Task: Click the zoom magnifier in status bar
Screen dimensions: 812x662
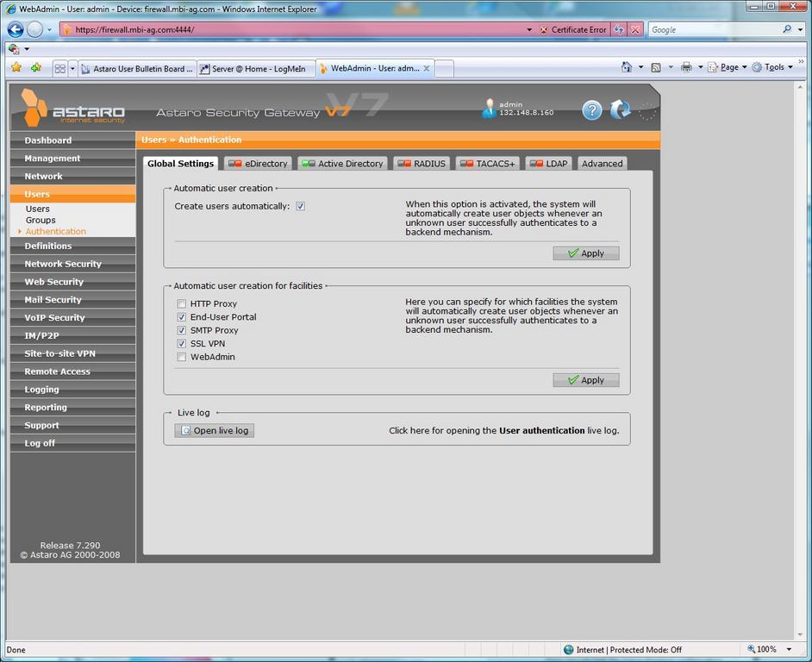Action: 751,649
